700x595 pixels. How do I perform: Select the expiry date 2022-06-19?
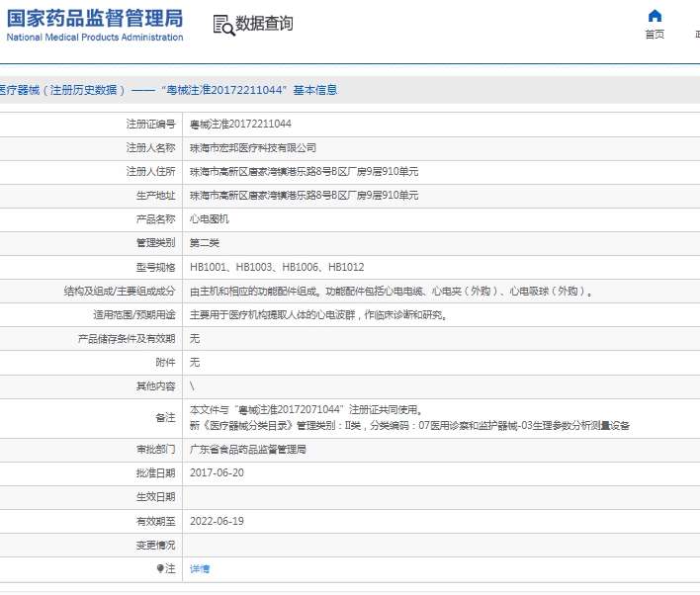217,521
